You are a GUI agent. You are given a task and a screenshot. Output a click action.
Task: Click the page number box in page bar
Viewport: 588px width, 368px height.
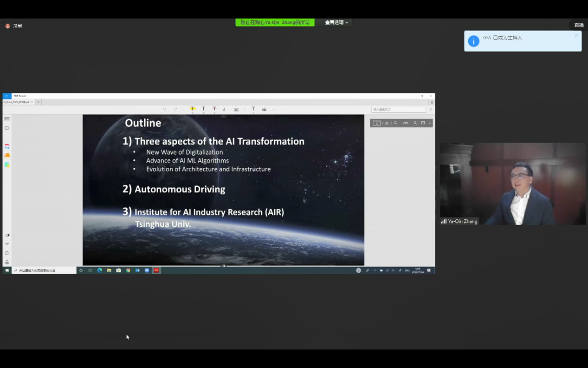click(x=376, y=123)
